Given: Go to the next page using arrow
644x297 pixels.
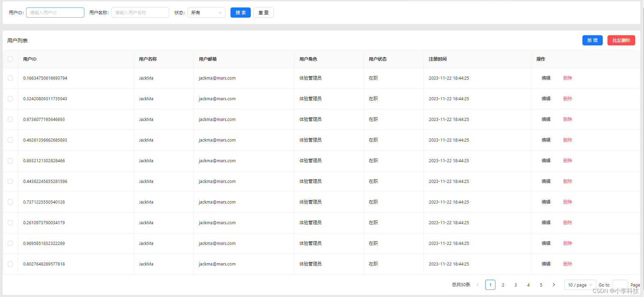Looking at the screenshot, I should 554,285.
